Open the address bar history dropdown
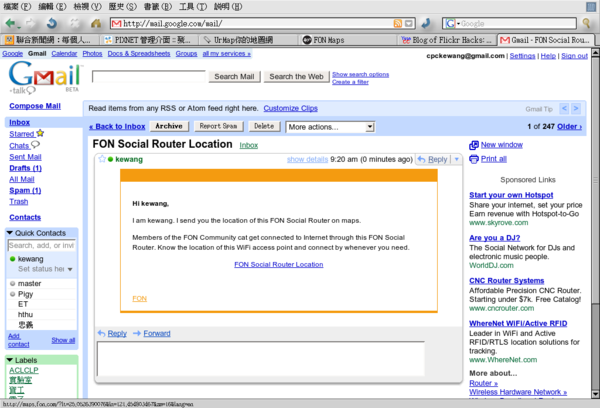This screenshot has height=408, width=600. click(x=409, y=24)
